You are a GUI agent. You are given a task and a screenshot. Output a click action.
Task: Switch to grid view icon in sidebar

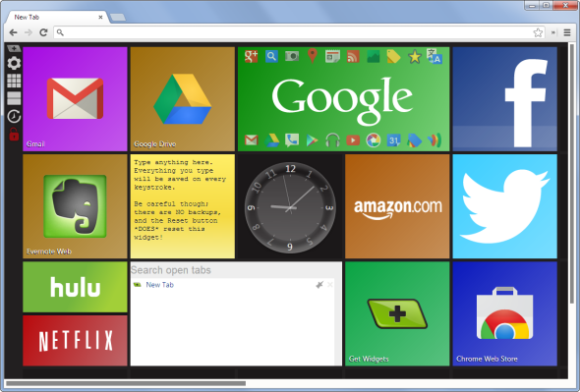tap(14, 81)
